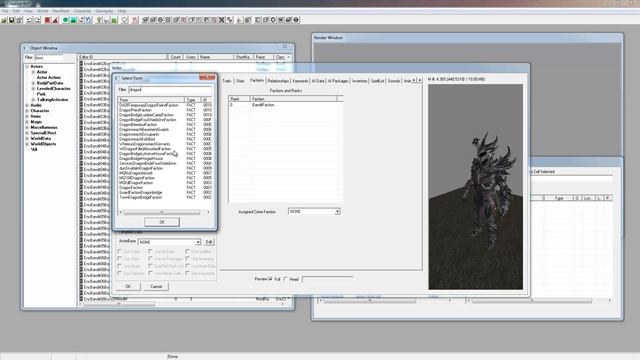
Task: Open the ActorBase NONE dropdown
Action: click(x=169, y=242)
